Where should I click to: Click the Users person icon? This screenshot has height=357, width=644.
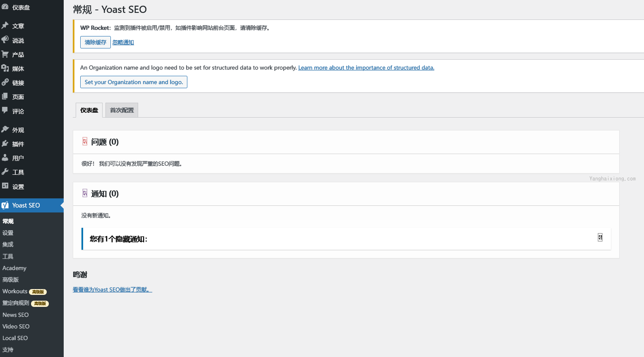[5, 158]
